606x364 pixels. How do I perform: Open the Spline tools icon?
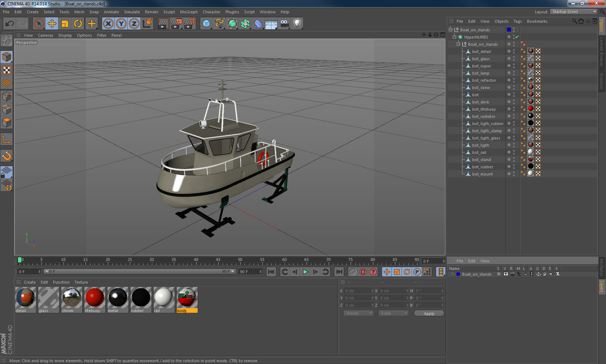point(219,24)
